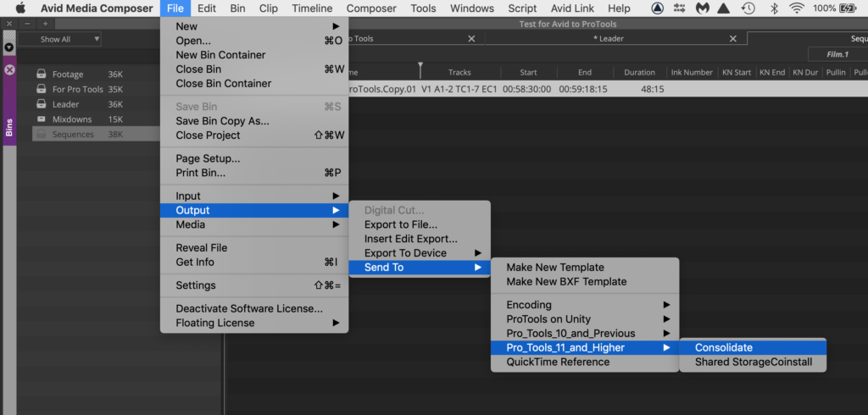Click the double-arrow menu bar icon
This screenshot has width=868, height=415.
[679, 8]
